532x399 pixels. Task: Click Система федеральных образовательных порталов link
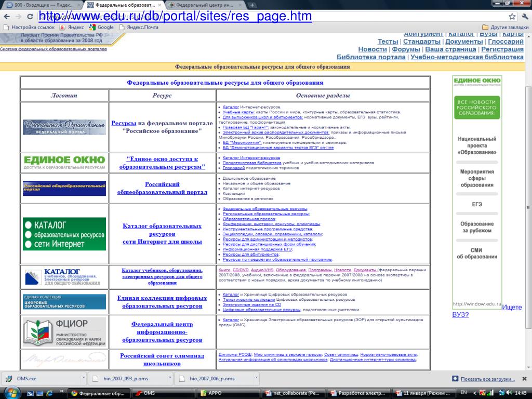click(x=54, y=49)
